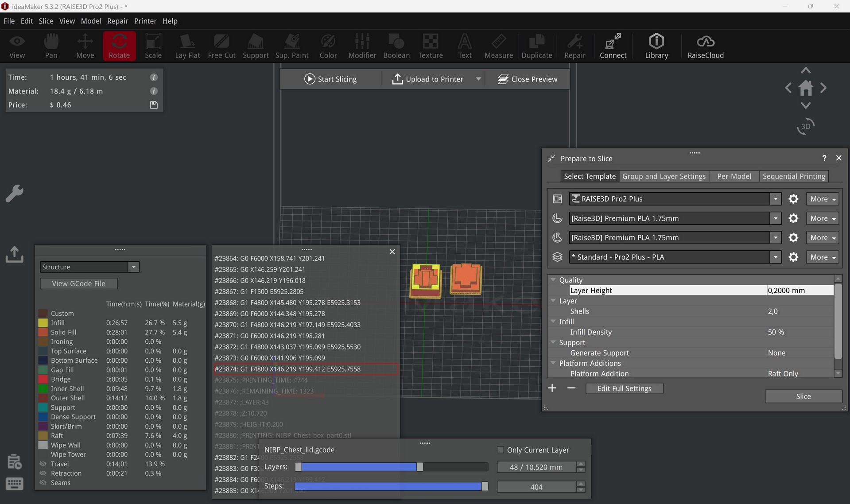This screenshot has height=504, width=850.
Task: Open the Structure view mode dropdown
Action: (x=89, y=267)
